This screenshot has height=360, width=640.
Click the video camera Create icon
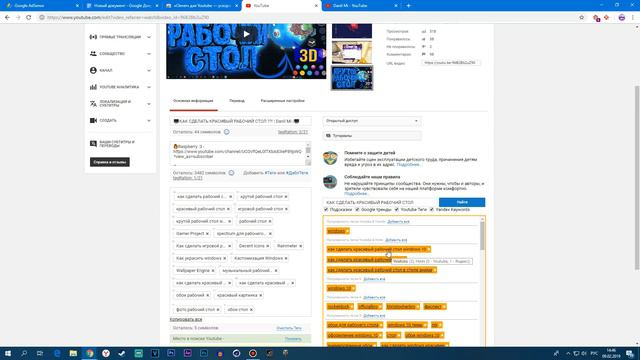pos(93,121)
